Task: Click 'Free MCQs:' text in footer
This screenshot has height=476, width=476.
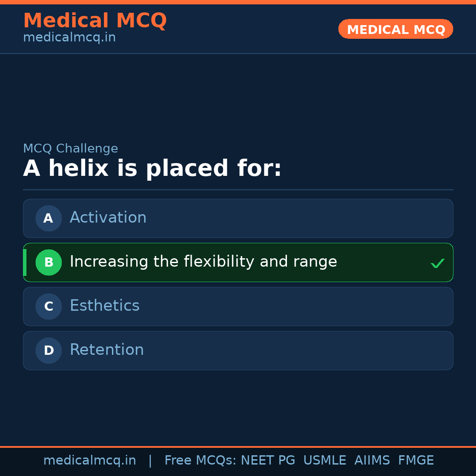Action: tap(201, 461)
